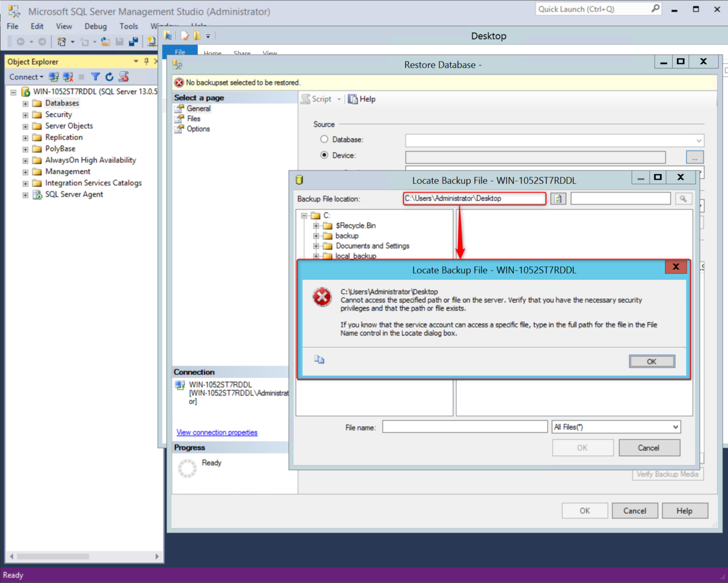Click the Activity Monitor script-stop icon in Object Explorer
Viewport: 728px width, 583px height.
click(124, 77)
